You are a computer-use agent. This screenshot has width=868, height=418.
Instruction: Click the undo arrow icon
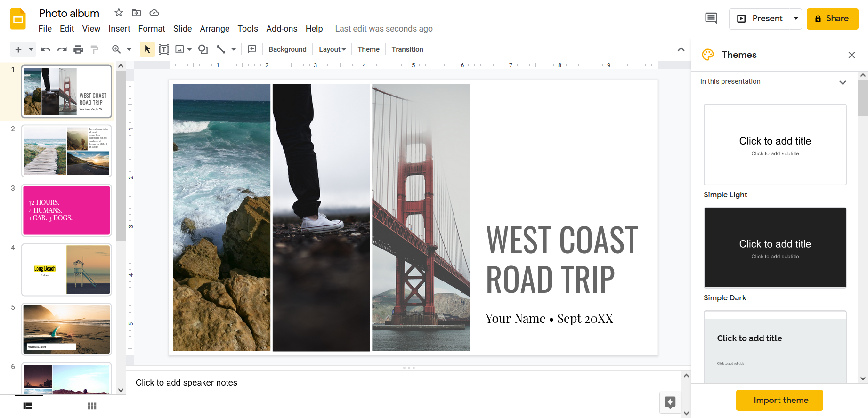(46, 49)
